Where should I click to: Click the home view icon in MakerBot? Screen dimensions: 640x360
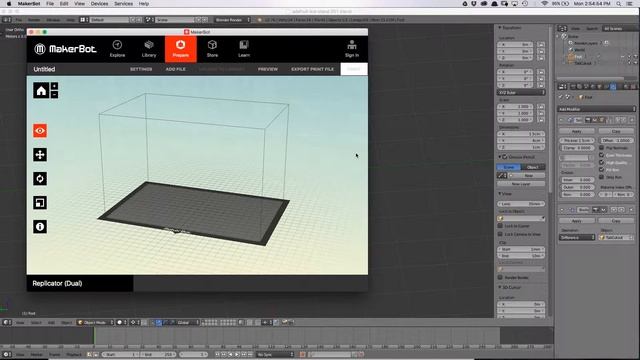[x=41, y=90]
